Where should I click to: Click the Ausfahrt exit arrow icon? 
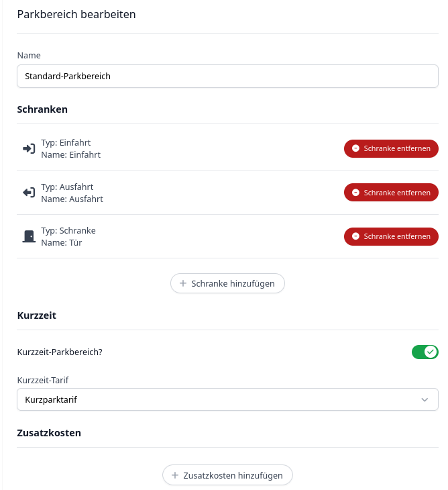(29, 193)
